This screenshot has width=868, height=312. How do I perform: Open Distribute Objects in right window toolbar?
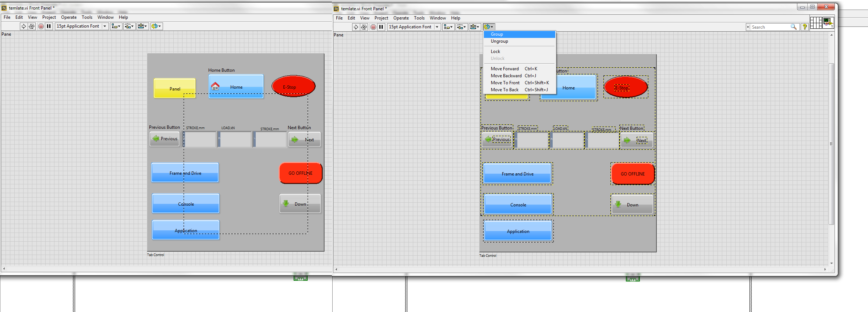(x=461, y=27)
